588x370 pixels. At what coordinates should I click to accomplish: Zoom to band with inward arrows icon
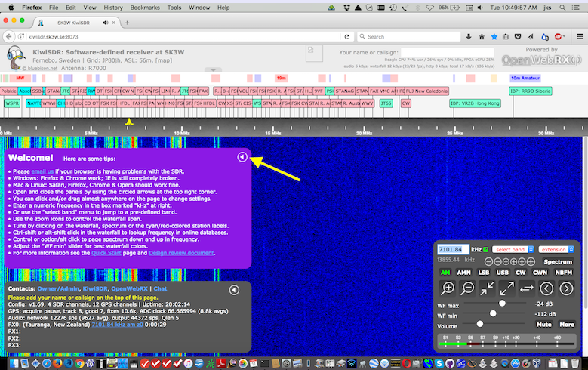point(488,288)
